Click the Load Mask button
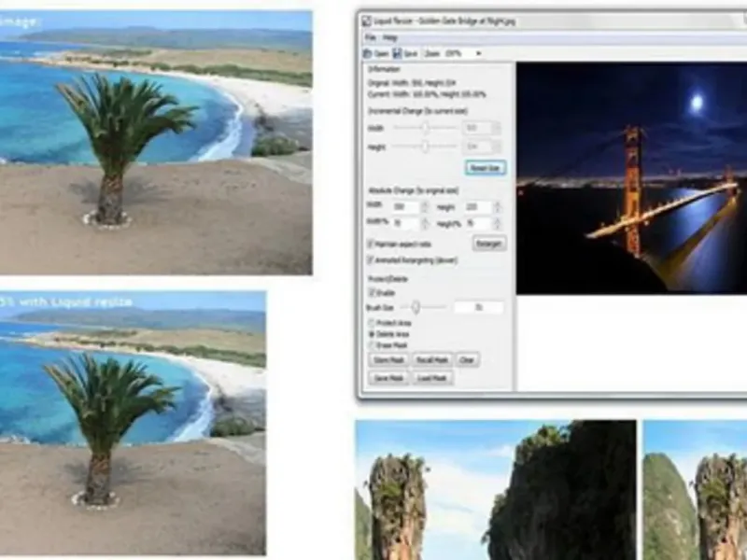Viewport: 747px width, 560px height. click(432, 378)
